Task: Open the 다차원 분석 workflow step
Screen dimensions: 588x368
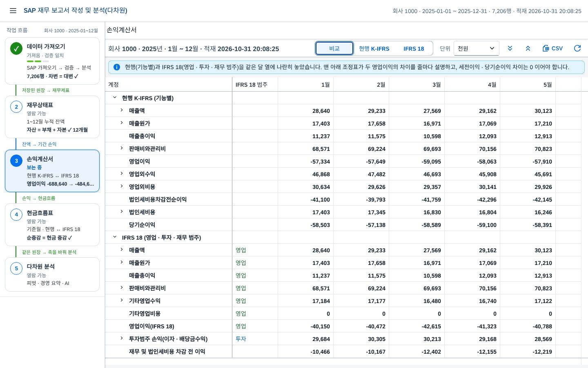Action: (52, 274)
